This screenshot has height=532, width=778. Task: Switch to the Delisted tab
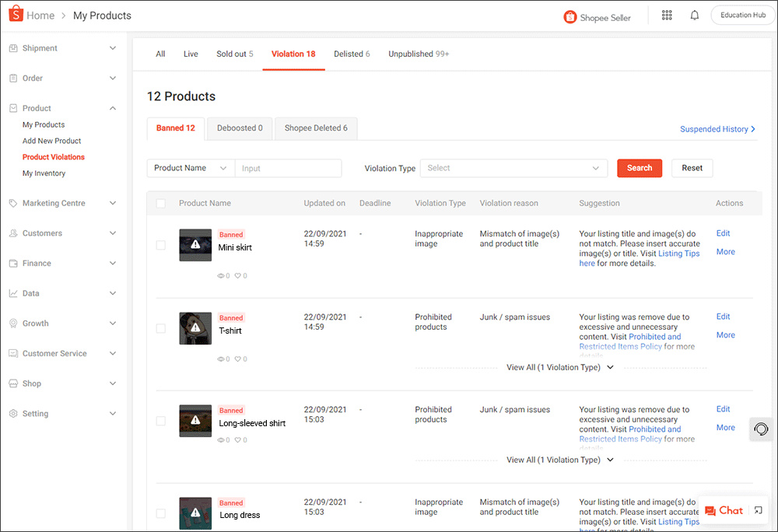coord(352,54)
